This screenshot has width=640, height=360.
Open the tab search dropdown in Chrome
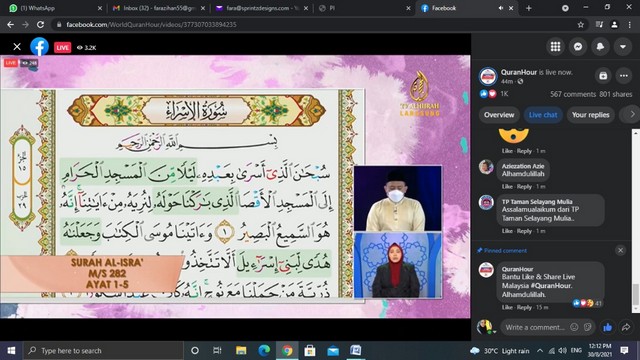coord(565,8)
